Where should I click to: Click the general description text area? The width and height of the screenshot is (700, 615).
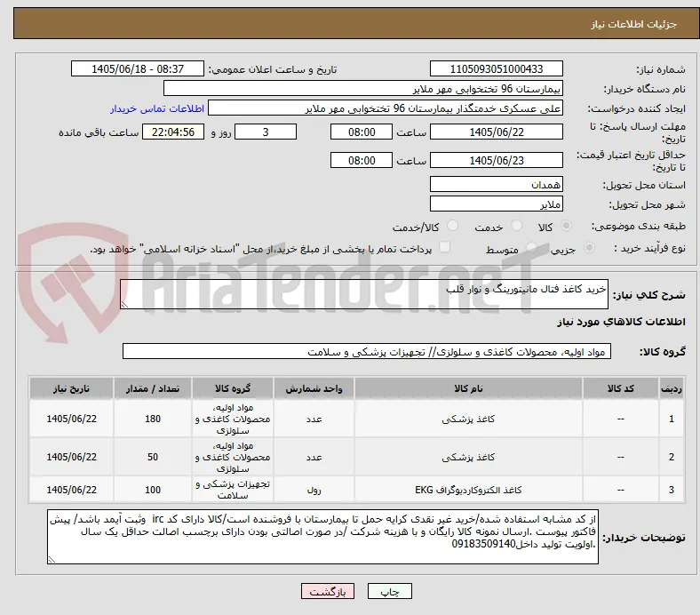click(x=364, y=294)
